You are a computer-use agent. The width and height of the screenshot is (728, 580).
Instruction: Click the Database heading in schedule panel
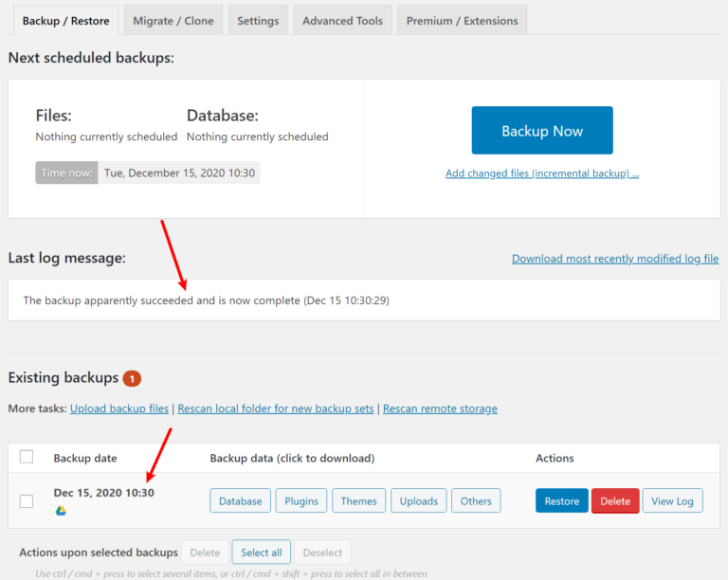pos(223,116)
